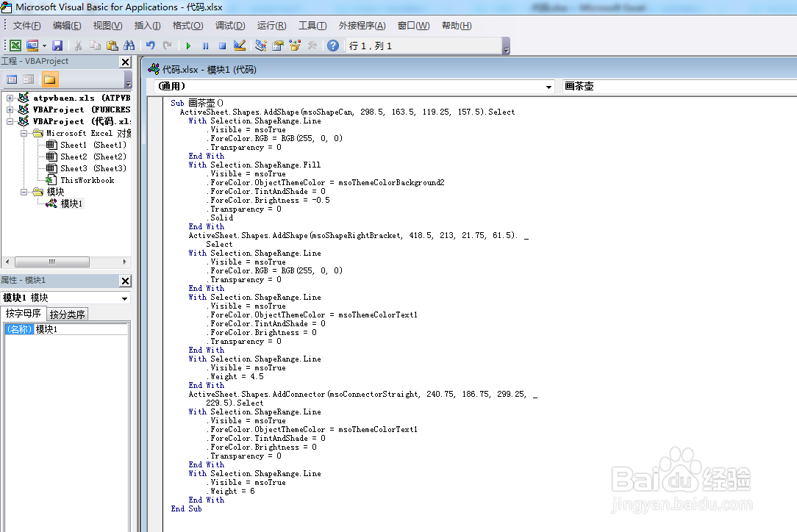Select ThisWorkbook in project tree
This screenshot has height=532, width=797.
click(x=80, y=180)
